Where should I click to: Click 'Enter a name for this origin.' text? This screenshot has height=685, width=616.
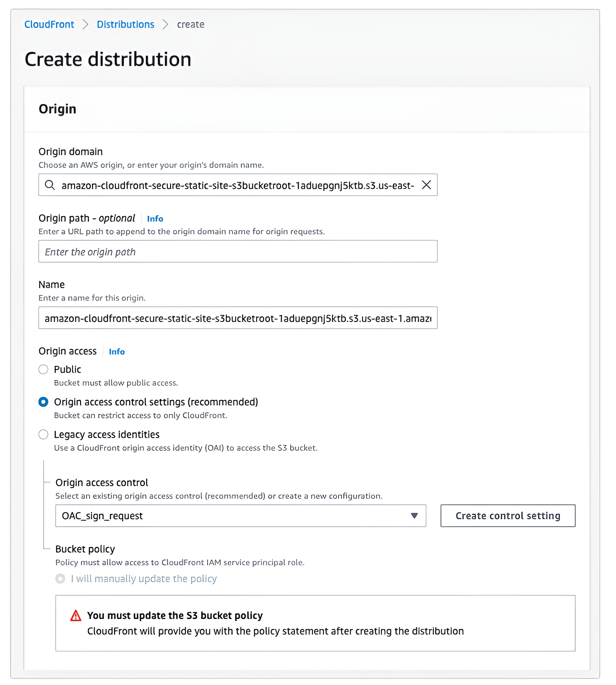tap(92, 298)
